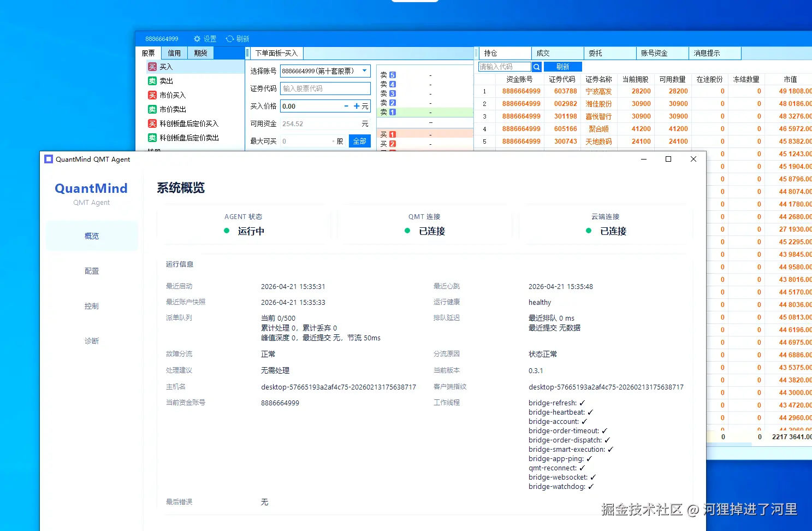
Task: Choose the 市价卖出 market sell icon
Action: pos(152,109)
